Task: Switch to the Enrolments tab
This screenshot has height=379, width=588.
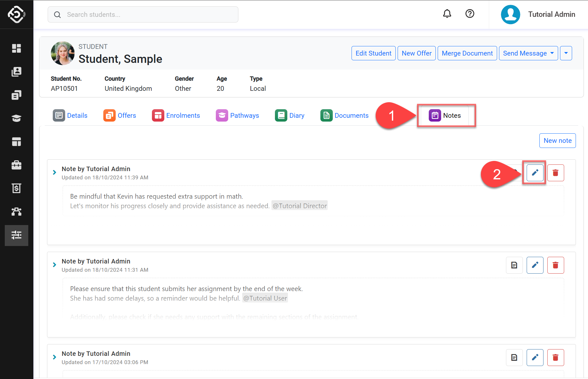Action: (x=176, y=116)
